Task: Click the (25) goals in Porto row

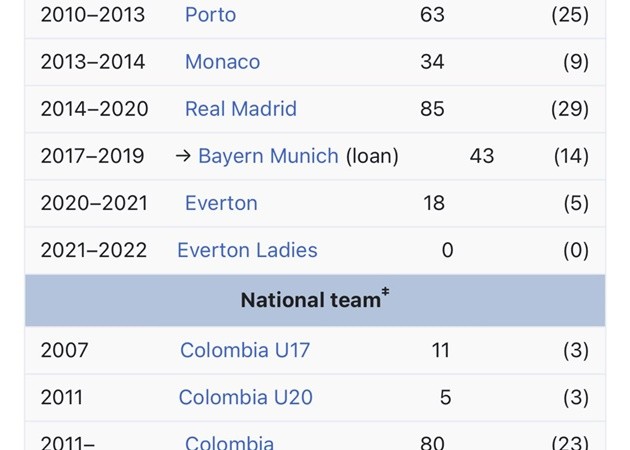Action: click(569, 15)
